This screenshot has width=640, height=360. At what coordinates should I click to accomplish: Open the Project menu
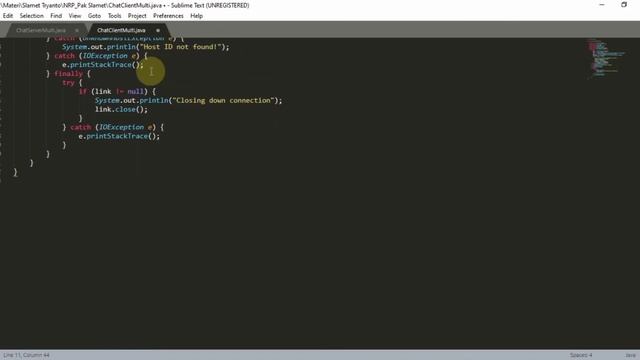point(137,16)
